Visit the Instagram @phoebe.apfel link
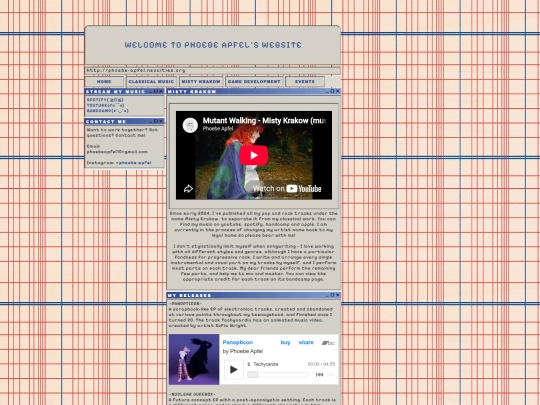The height and width of the screenshot is (405, 540). (134, 163)
